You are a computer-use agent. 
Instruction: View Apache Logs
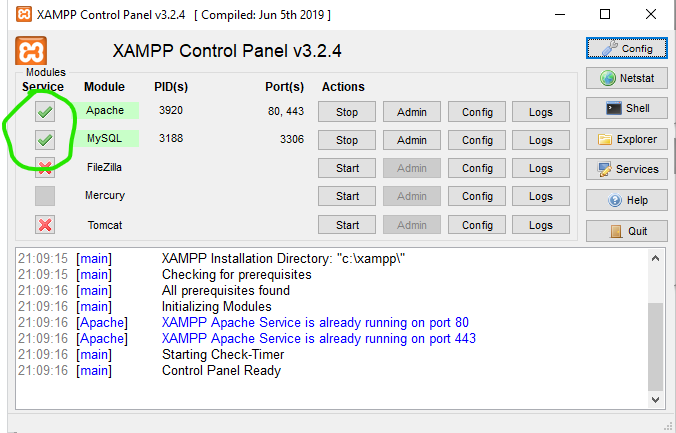[x=541, y=112]
